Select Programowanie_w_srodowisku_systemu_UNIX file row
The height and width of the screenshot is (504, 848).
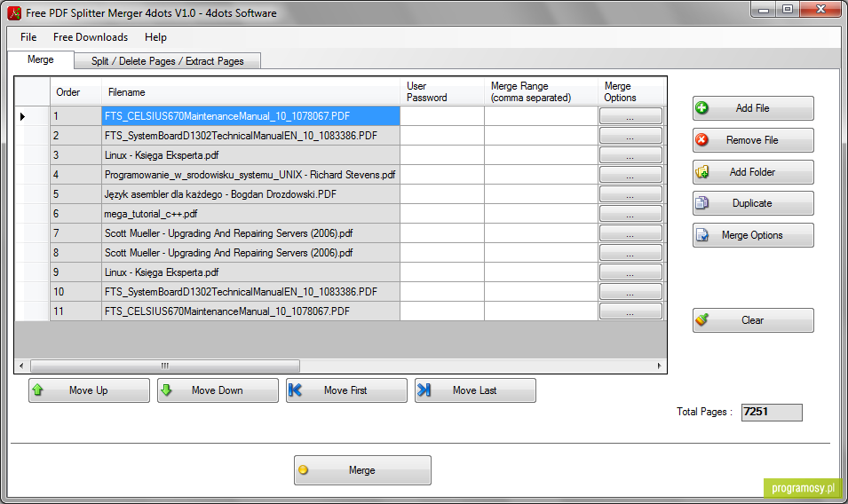(x=251, y=175)
